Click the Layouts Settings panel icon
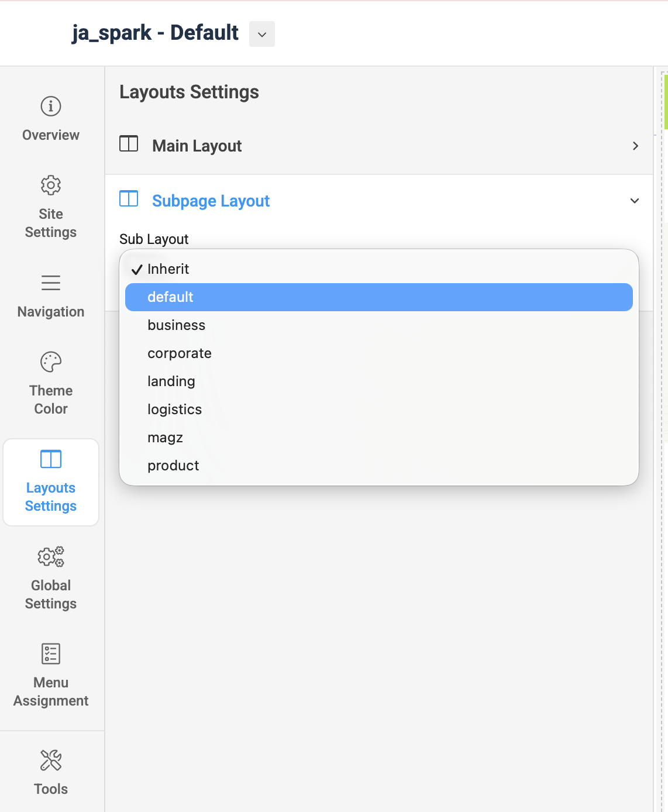This screenshot has height=812, width=668. click(x=50, y=459)
